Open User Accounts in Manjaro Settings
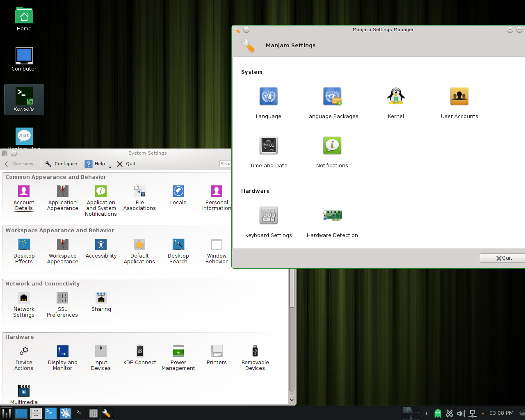 [459, 103]
